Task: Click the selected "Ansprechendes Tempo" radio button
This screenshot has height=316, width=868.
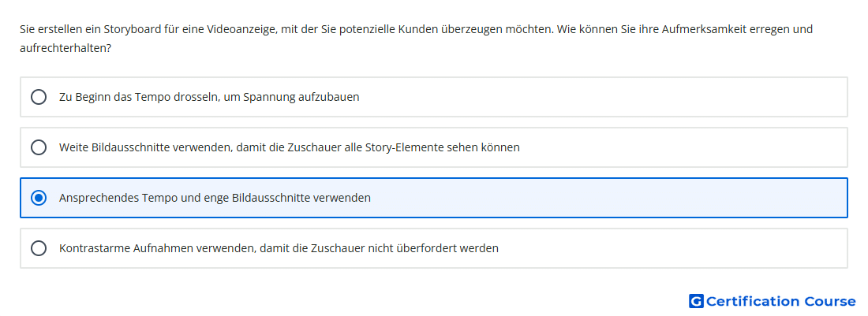Action: (39, 198)
